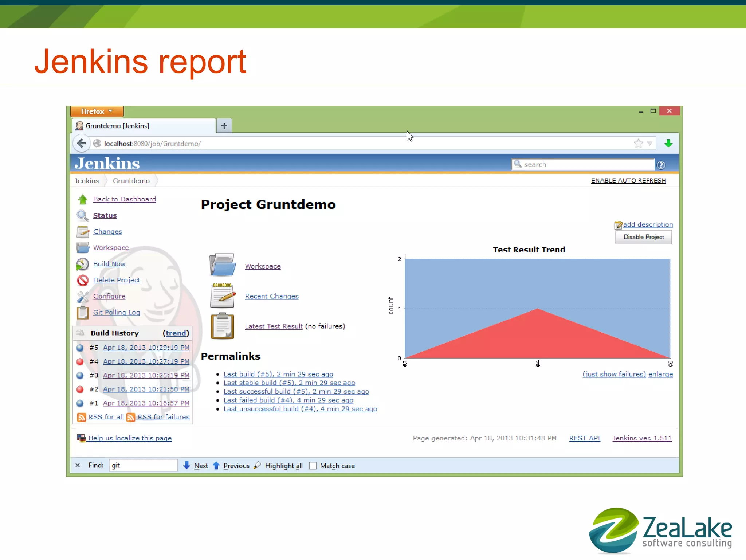The image size is (746, 560).
Task: Open Last unsuccessful build (#4) permalink
Action: (300, 409)
